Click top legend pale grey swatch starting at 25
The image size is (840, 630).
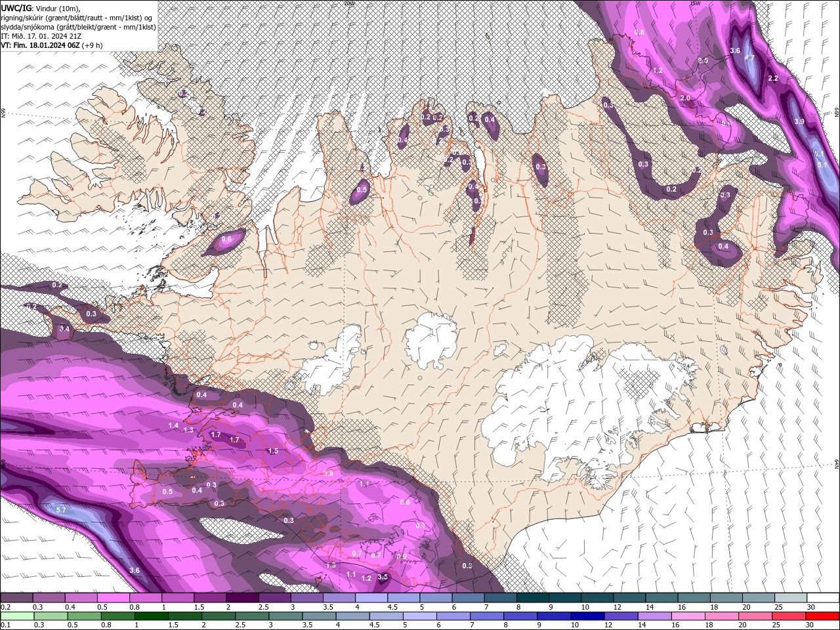point(791,598)
